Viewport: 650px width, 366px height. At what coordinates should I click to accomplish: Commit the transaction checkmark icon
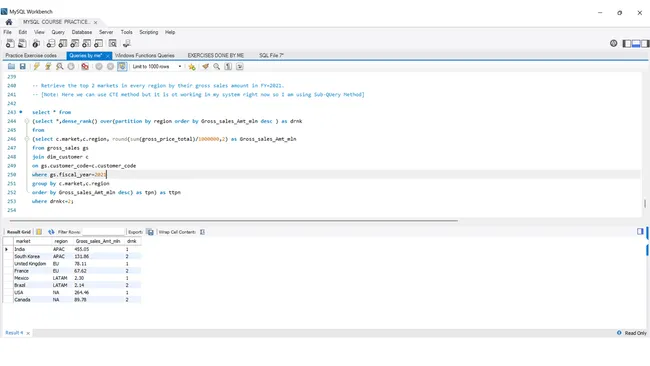pyautogui.click(x=99, y=66)
